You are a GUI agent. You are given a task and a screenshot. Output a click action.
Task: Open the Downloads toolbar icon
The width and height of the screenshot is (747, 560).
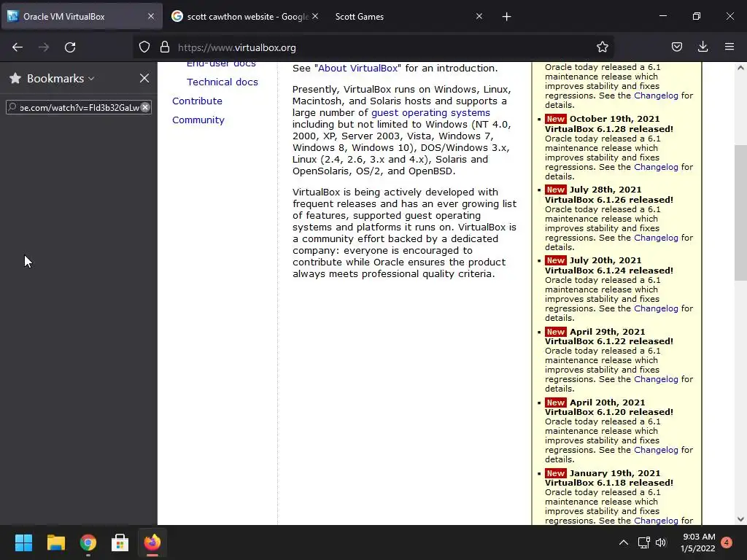[x=703, y=47]
